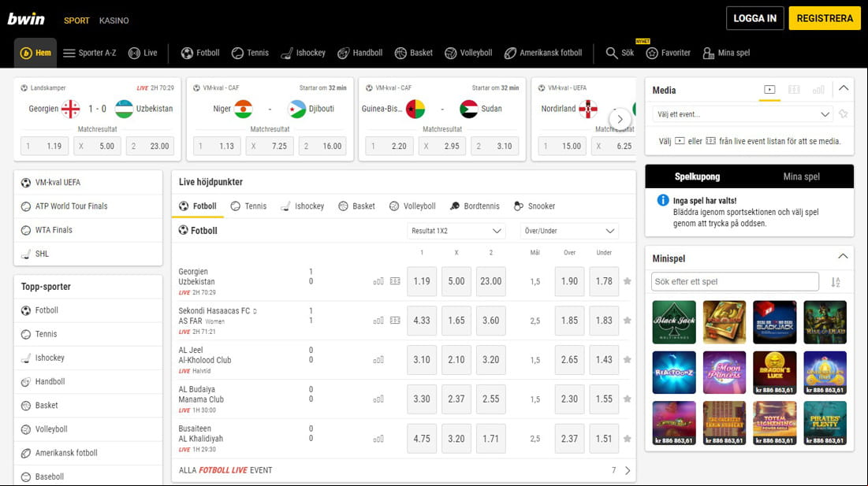Image resolution: width=868 pixels, height=486 pixels.
Task: Bet 1.19 on Georgien in highlights list
Action: coord(422,281)
